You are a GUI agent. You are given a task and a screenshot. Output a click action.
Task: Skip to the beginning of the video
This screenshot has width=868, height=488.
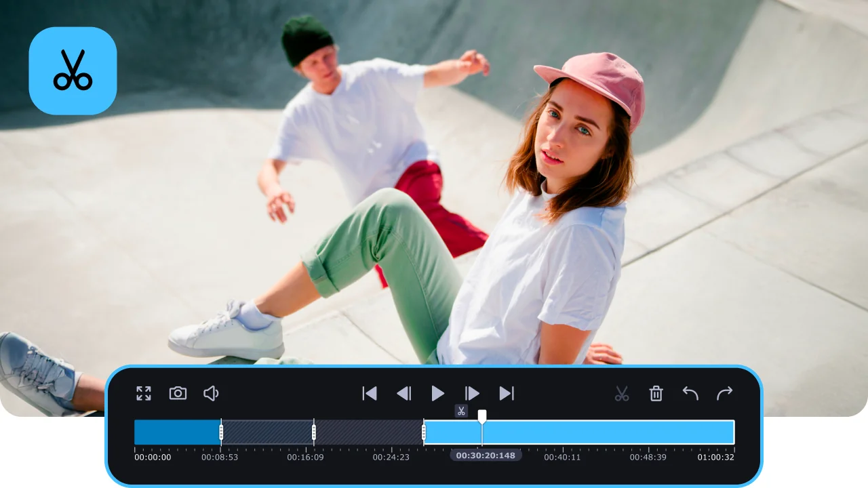(370, 393)
